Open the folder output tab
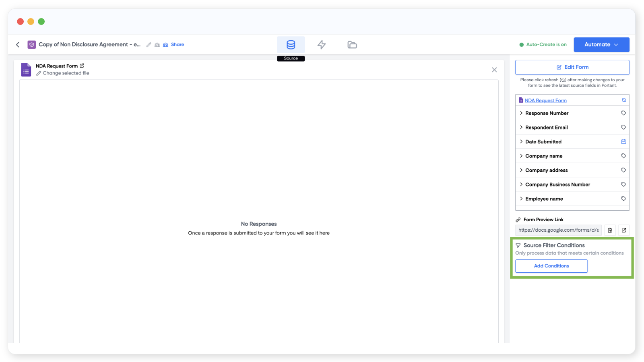This screenshot has height=362, width=644. (x=352, y=45)
